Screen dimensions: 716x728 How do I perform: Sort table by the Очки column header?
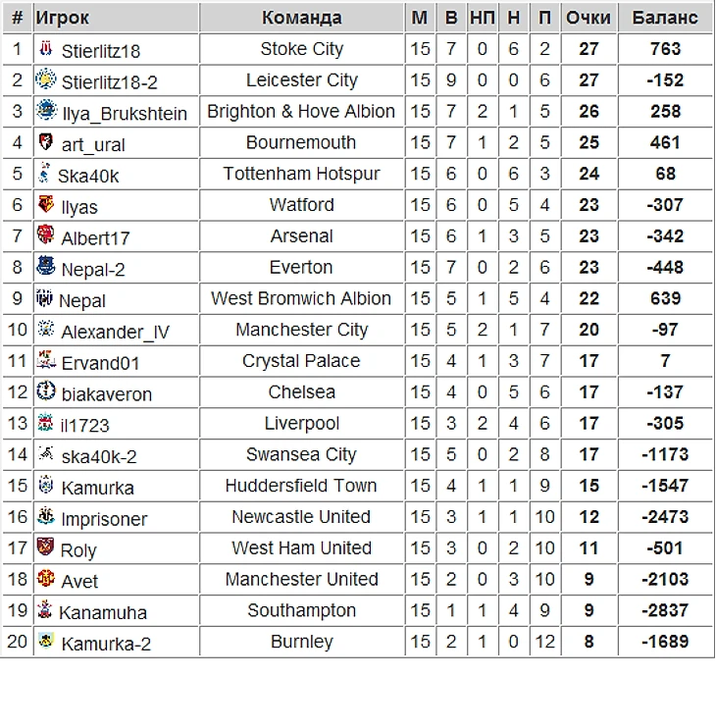pos(588,18)
